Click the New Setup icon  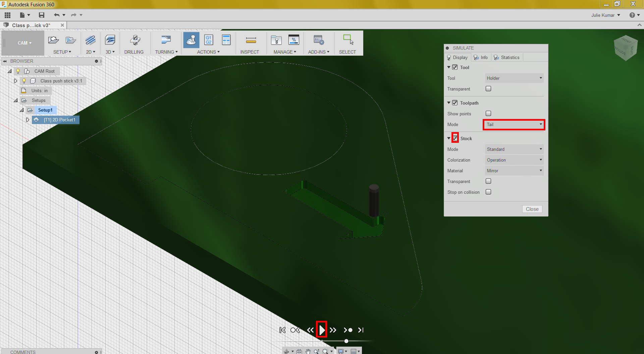[53, 40]
